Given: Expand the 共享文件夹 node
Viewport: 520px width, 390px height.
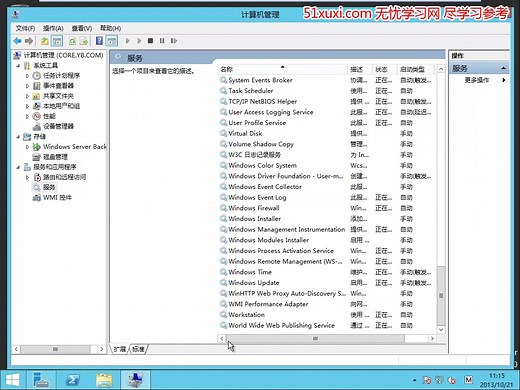Looking at the screenshot, I should coord(27,96).
